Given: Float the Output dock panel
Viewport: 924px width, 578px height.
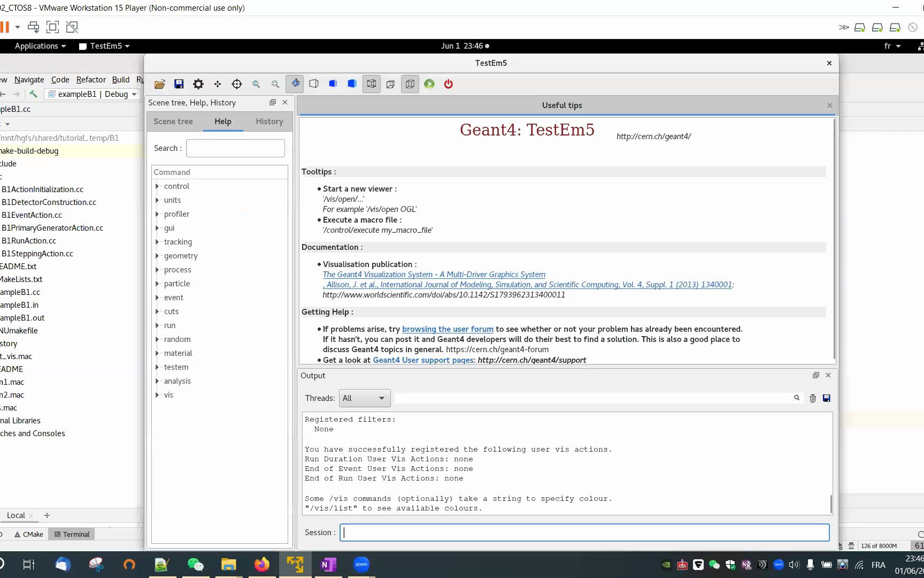Looking at the screenshot, I should coord(816,375).
